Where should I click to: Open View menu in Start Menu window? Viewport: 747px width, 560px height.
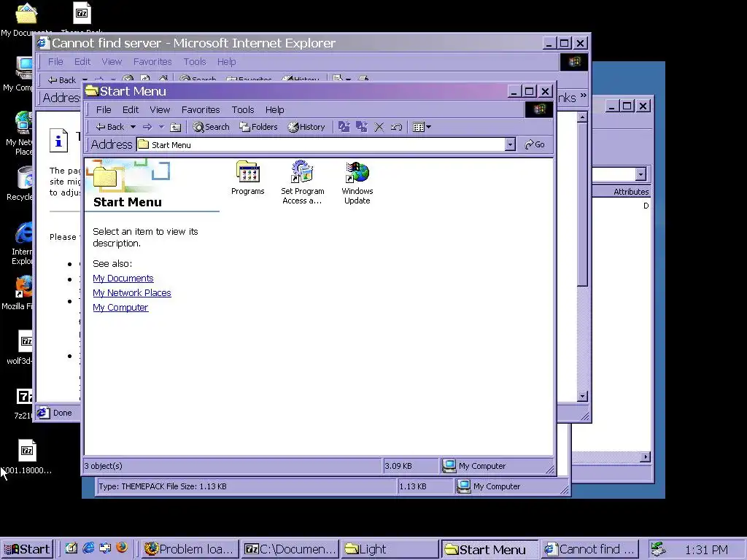coord(160,109)
